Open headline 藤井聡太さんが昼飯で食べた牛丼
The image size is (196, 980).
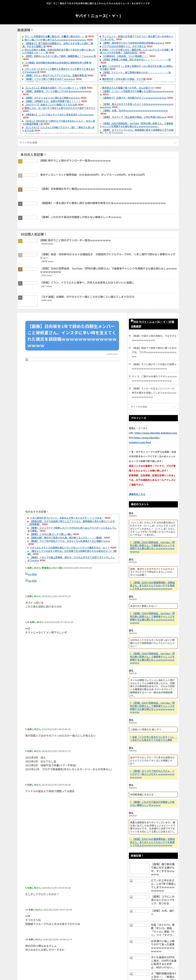[x=128, y=88]
